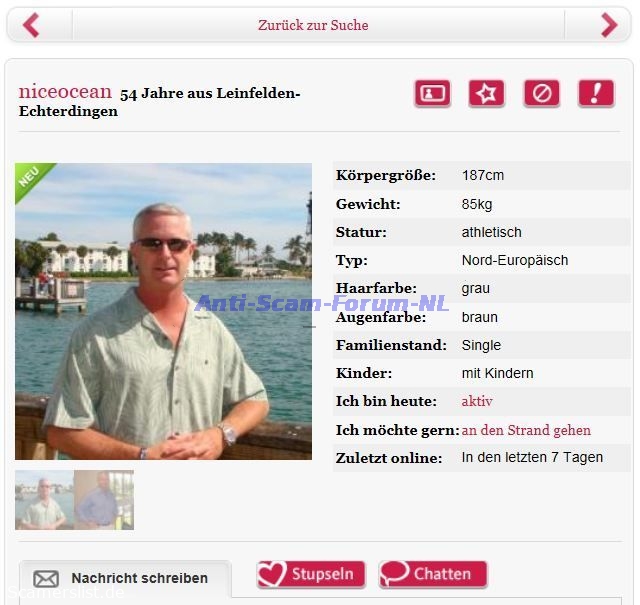Open the niceocean username link
The height and width of the screenshot is (605, 640).
click(x=65, y=91)
